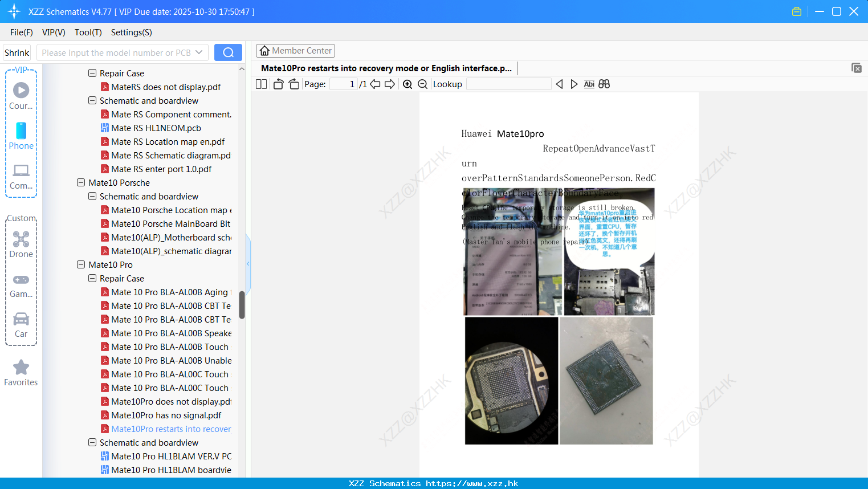Viewport: 868px width, 489px height.
Task: Open the File(F) menu
Action: coord(22,32)
